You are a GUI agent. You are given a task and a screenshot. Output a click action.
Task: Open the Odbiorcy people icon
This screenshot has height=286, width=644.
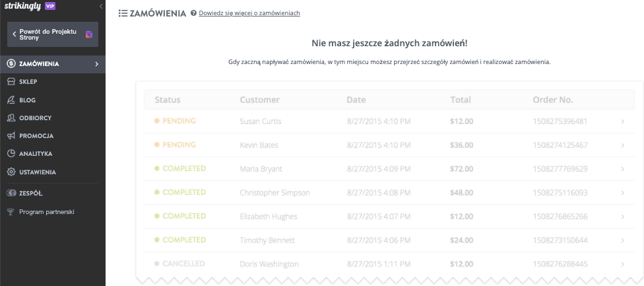(11, 118)
